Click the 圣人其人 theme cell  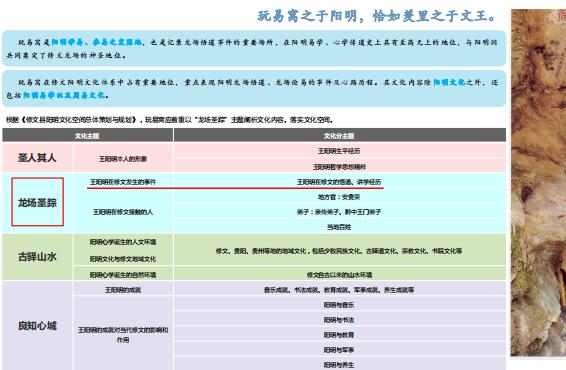tap(37, 158)
